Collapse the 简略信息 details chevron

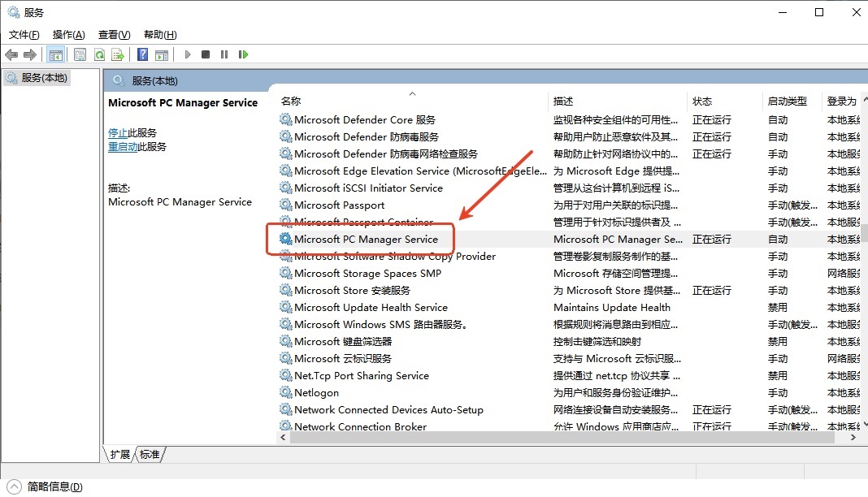click(x=14, y=486)
